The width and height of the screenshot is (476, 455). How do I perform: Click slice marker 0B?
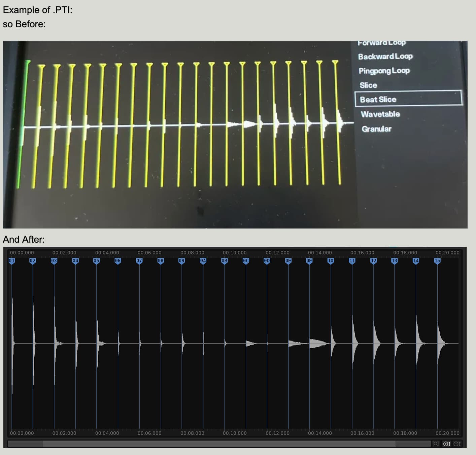pos(224,261)
